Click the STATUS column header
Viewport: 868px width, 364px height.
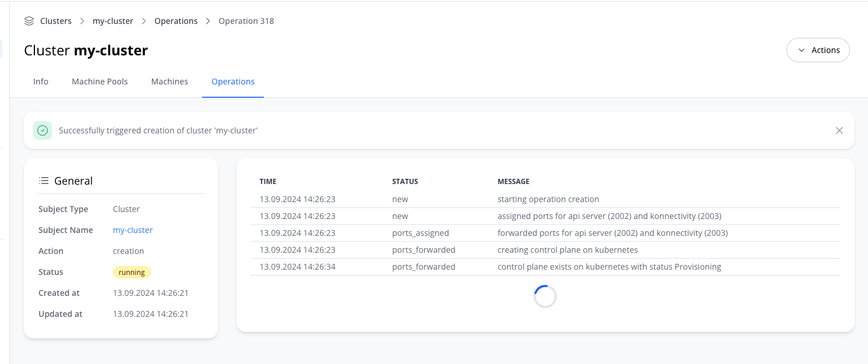405,182
